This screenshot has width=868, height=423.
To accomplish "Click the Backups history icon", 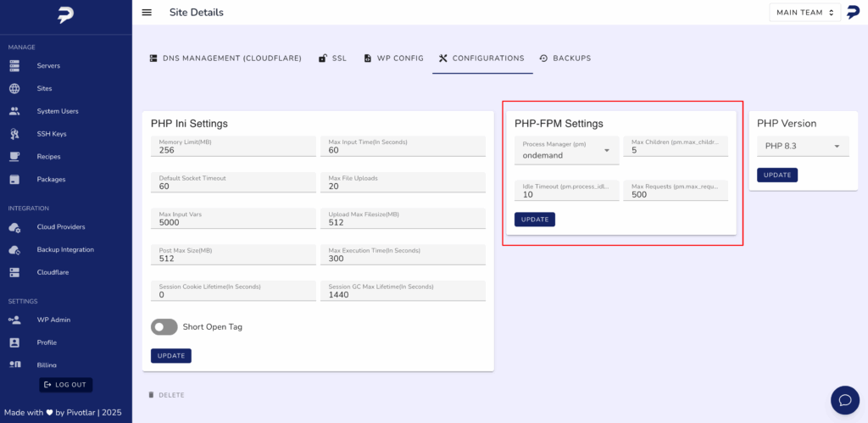I will (x=543, y=58).
